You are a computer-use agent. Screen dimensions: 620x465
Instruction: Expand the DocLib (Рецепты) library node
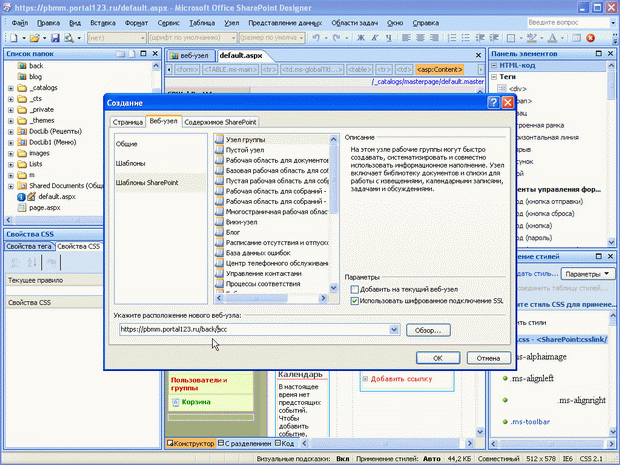[10, 131]
